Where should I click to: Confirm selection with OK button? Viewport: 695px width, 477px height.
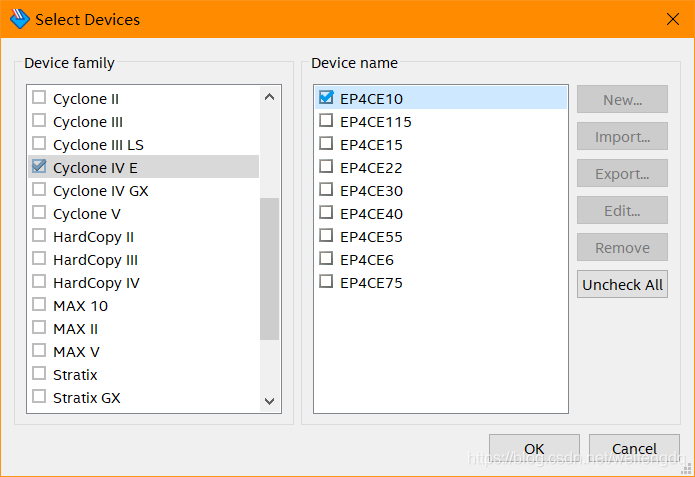coord(534,448)
